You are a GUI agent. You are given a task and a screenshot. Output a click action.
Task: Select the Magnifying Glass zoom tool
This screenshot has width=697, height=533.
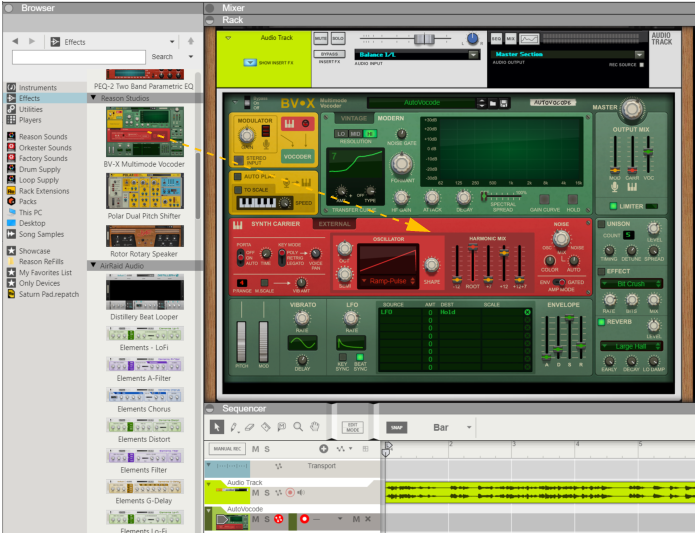click(298, 427)
